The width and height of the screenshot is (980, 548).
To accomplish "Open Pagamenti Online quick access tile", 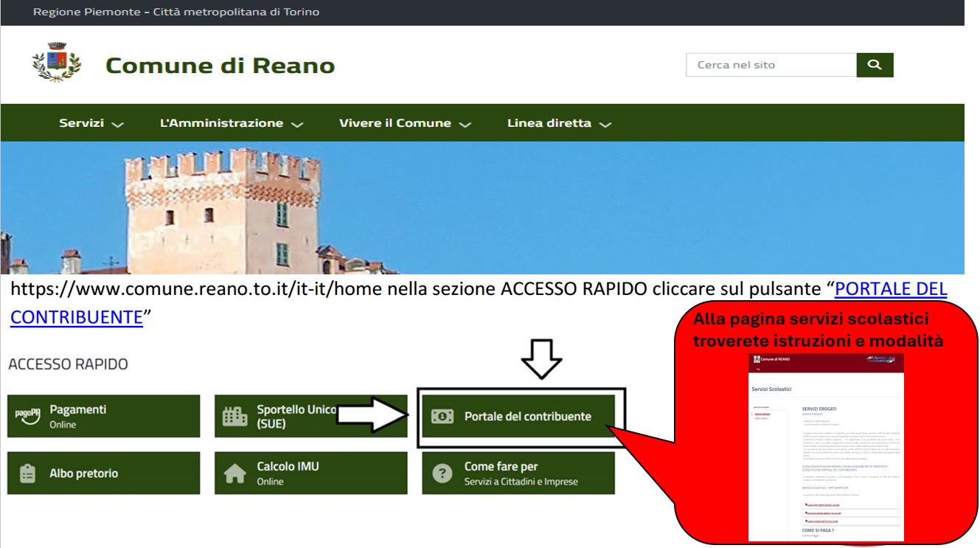I will [103, 417].
